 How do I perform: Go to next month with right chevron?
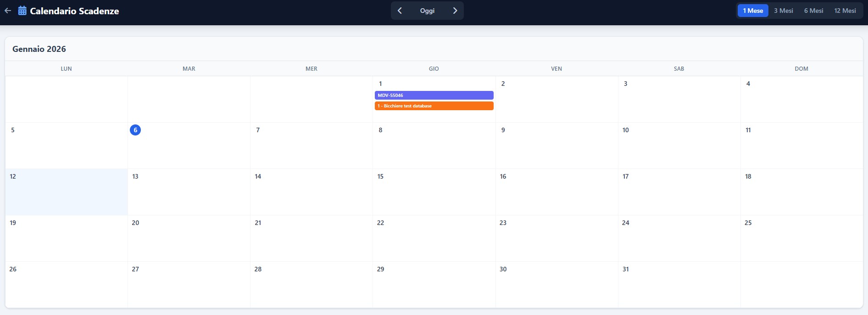coord(455,11)
